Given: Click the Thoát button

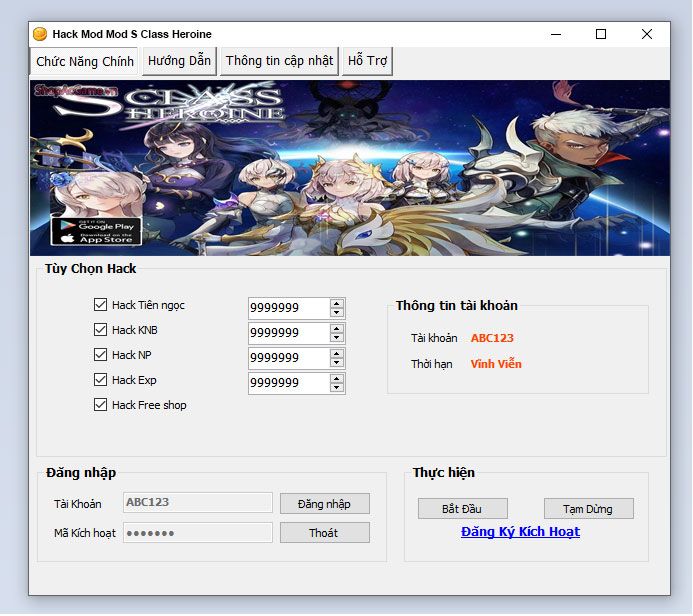Looking at the screenshot, I should click(325, 533).
